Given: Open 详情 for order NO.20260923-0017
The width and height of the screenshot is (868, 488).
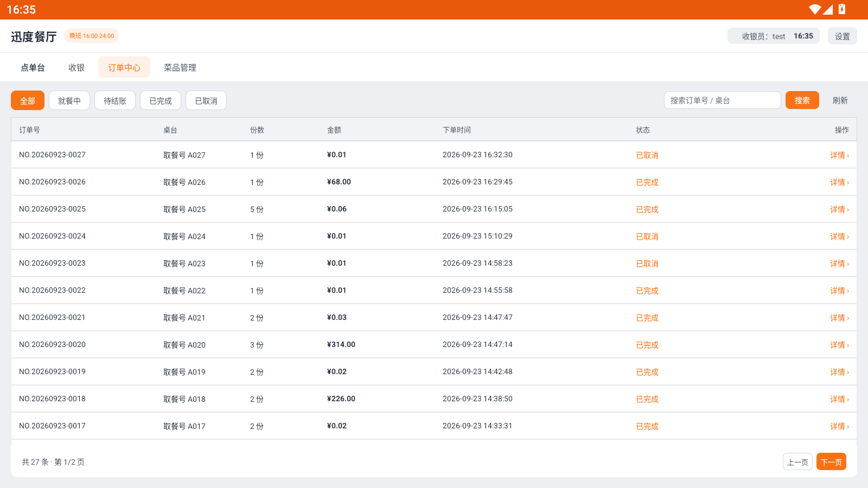Looking at the screenshot, I should (839, 426).
